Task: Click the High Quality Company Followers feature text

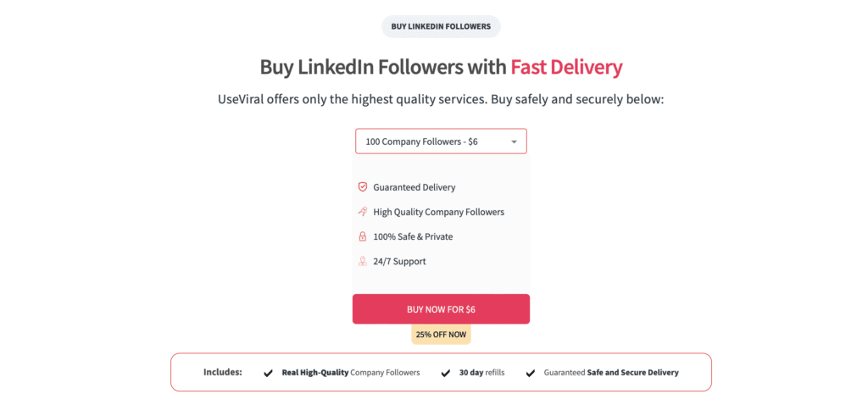Action: click(438, 212)
